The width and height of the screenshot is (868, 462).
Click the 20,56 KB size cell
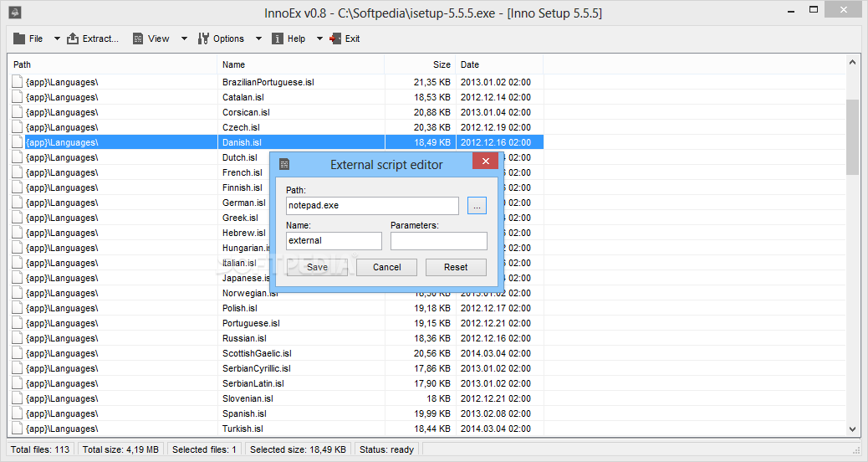[431, 353]
